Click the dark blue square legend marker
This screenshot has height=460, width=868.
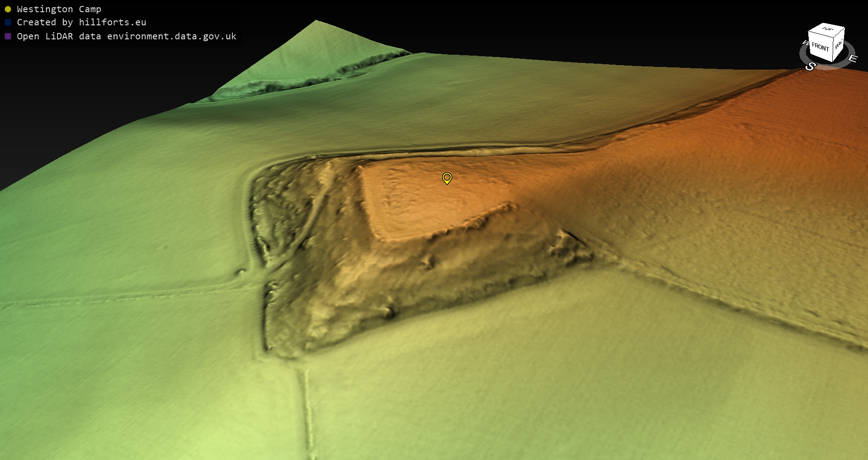[8, 22]
